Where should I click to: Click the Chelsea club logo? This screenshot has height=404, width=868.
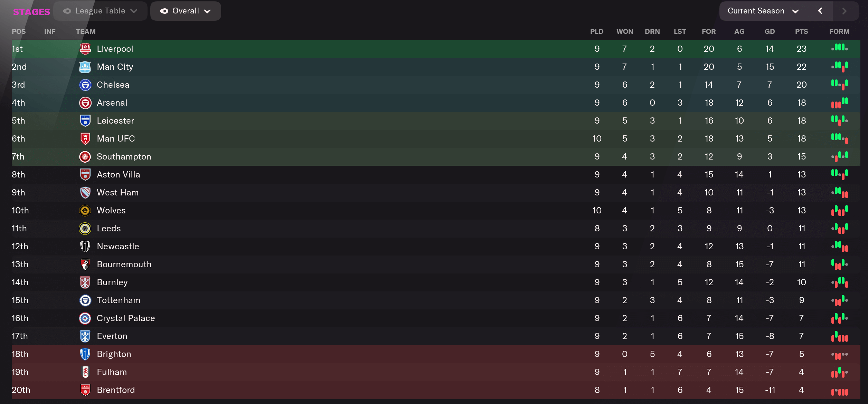[85, 84]
